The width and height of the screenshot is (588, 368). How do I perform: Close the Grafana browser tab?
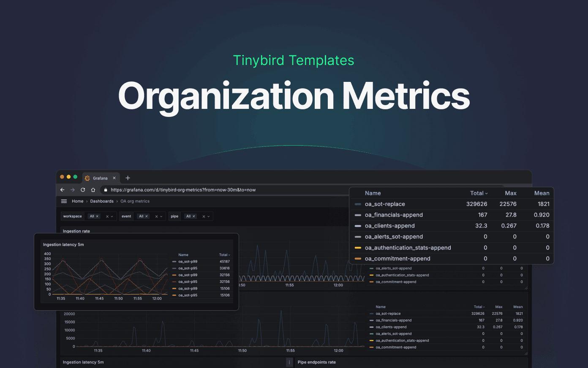click(x=114, y=178)
